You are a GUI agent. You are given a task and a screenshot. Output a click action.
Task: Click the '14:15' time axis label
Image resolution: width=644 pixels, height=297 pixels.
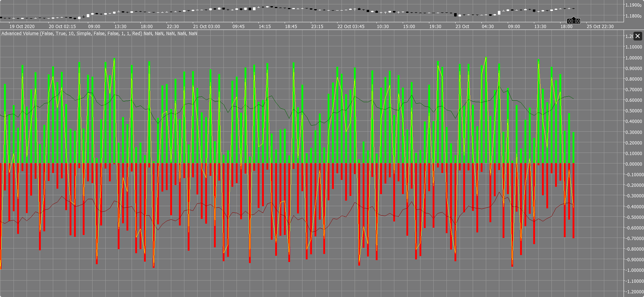click(x=265, y=27)
